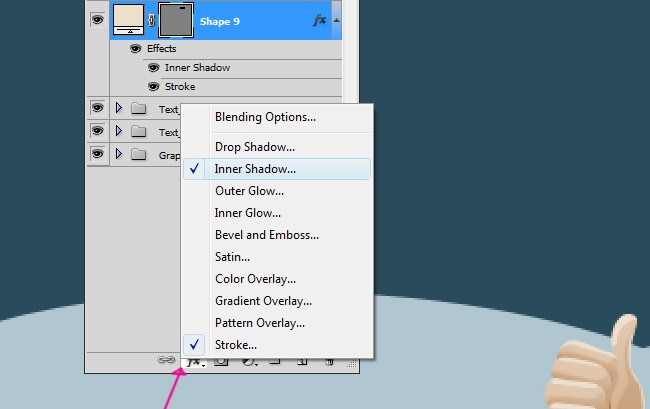Screen dimensions: 650x409
Task: Collapse Shape 9 effects list arrow
Action: pos(336,20)
